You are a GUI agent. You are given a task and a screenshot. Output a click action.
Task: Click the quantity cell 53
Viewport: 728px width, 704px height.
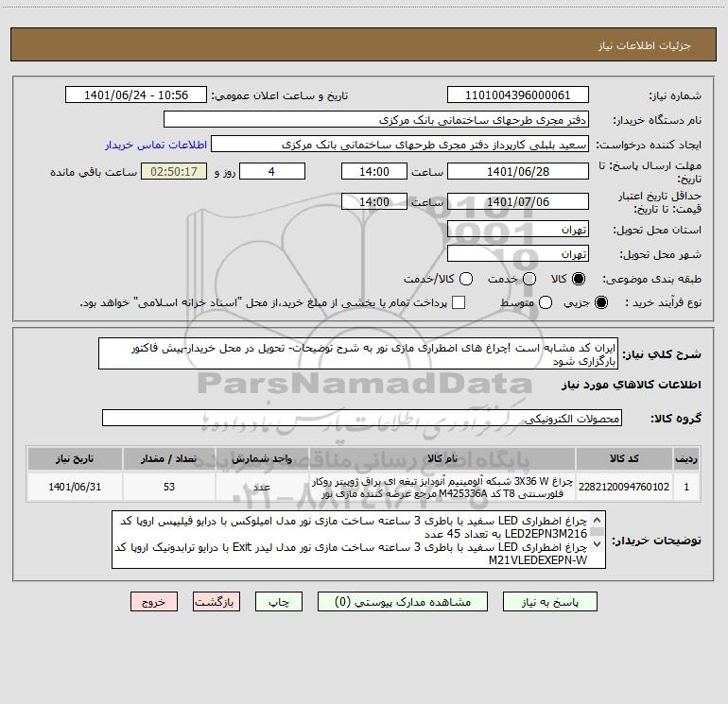pos(169,487)
